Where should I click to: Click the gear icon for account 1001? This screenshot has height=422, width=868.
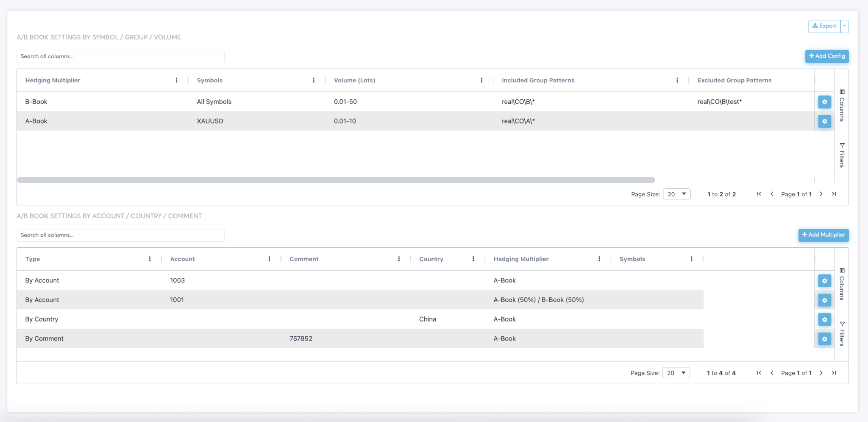824,300
